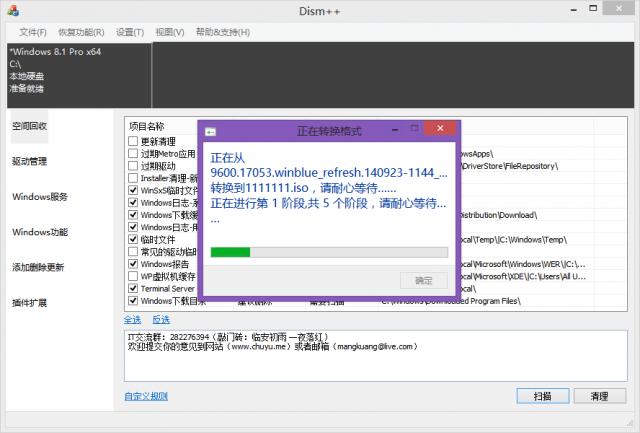
Task: Enable the 常见的驱动临时 checkbox
Action: point(133,251)
